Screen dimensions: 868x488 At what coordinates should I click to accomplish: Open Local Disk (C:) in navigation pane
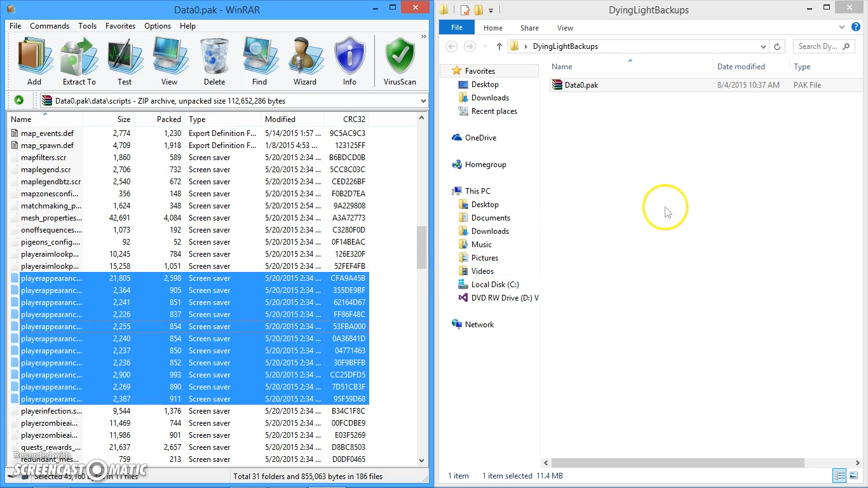click(x=495, y=285)
